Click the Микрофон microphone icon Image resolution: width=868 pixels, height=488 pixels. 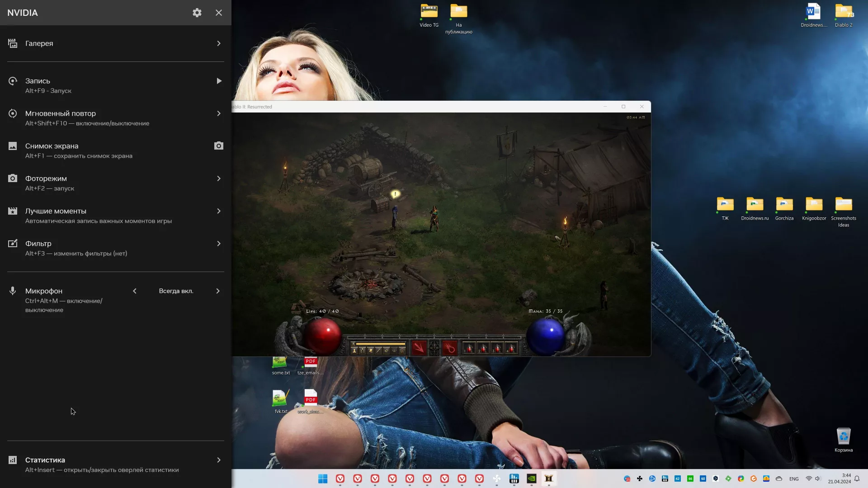click(x=13, y=291)
